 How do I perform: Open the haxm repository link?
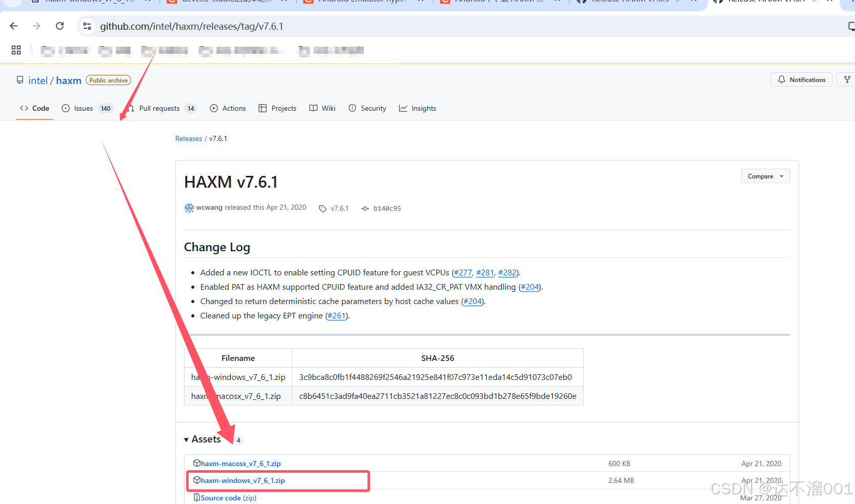point(69,80)
